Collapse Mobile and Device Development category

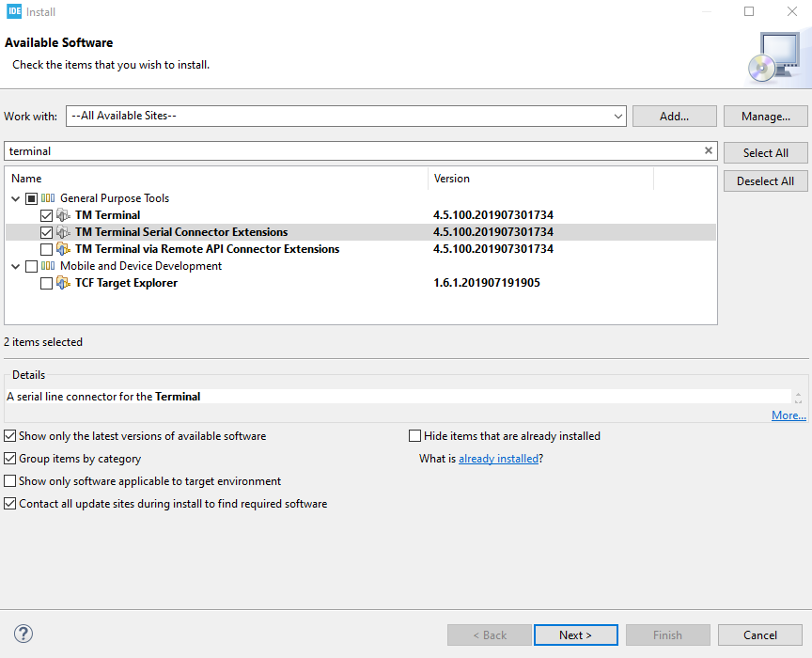(16, 266)
